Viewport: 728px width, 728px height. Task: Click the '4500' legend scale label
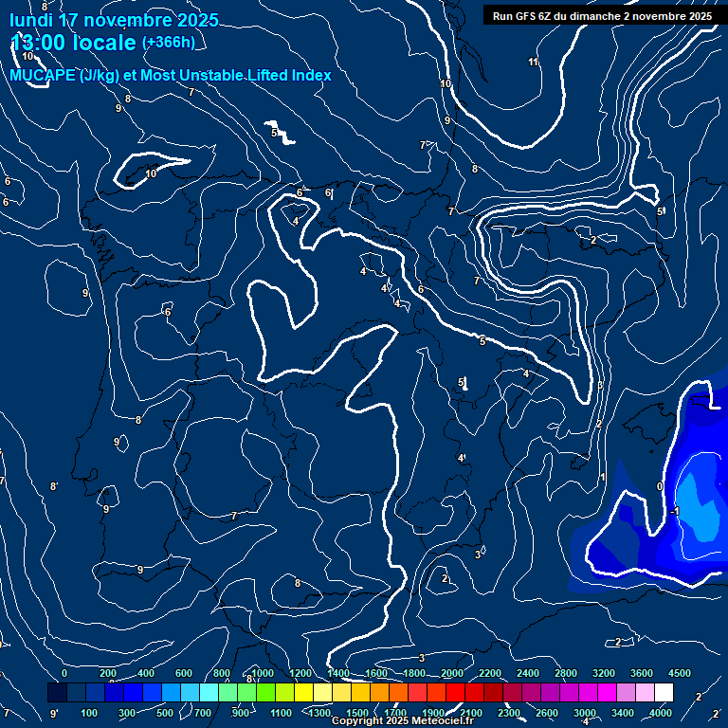point(680,673)
